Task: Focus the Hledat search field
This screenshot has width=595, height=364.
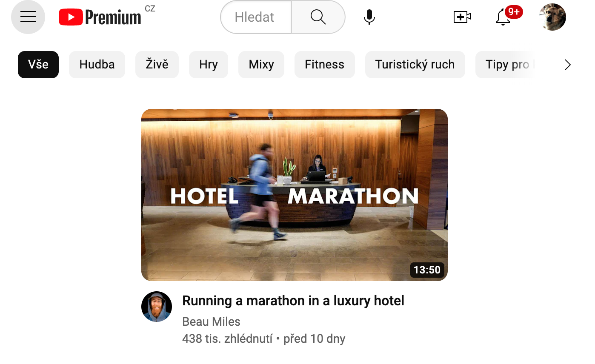Action: coord(256,17)
